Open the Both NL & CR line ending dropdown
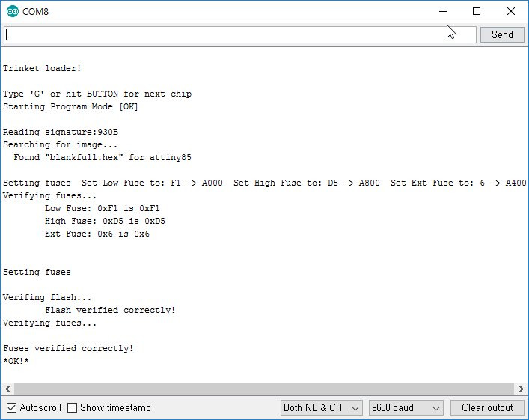Viewport: 529px width, 420px height. coord(321,407)
